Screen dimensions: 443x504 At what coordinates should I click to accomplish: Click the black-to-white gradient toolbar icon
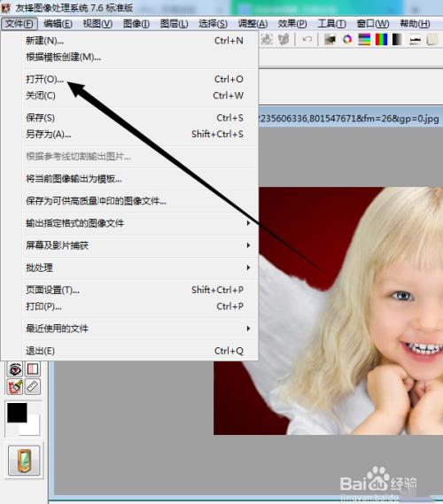(397, 40)
